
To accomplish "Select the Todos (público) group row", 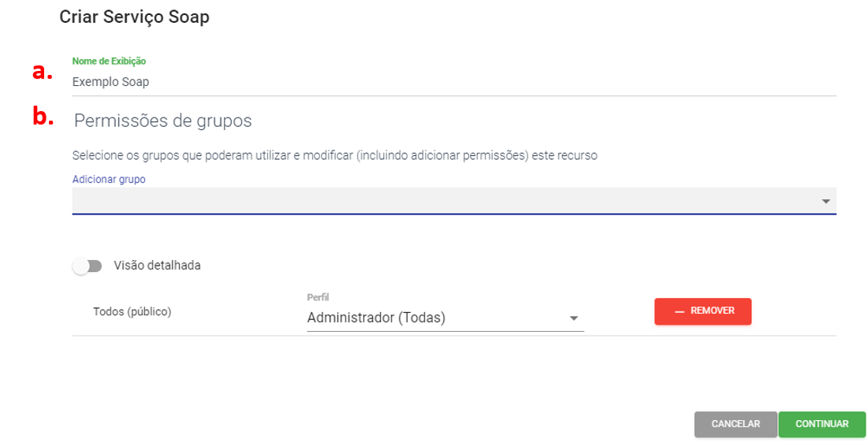I will pyautogui.click(x=132, y=311).
